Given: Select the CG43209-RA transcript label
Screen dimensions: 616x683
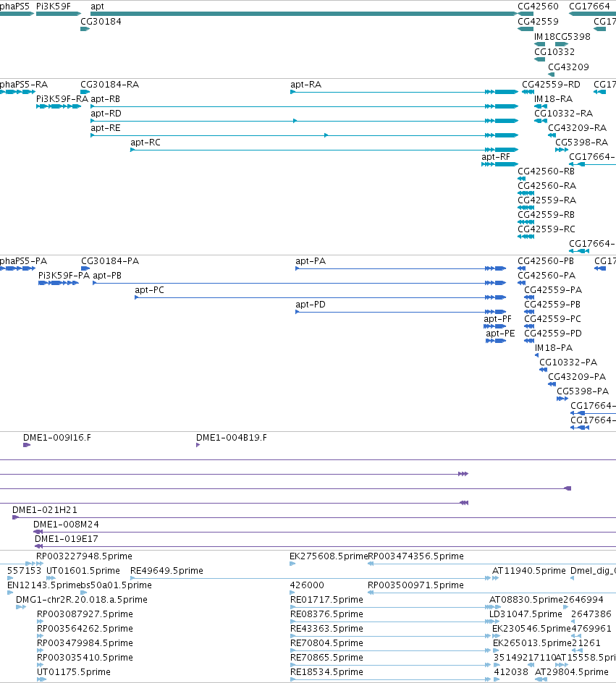Looking at the screenshot, I should click(577, 127).
